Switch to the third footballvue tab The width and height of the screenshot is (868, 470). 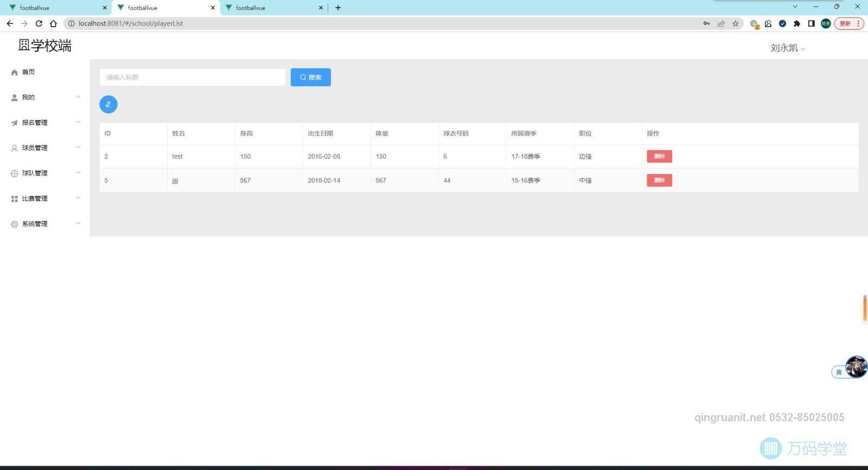pyautogui.click(x=271, y=8)
